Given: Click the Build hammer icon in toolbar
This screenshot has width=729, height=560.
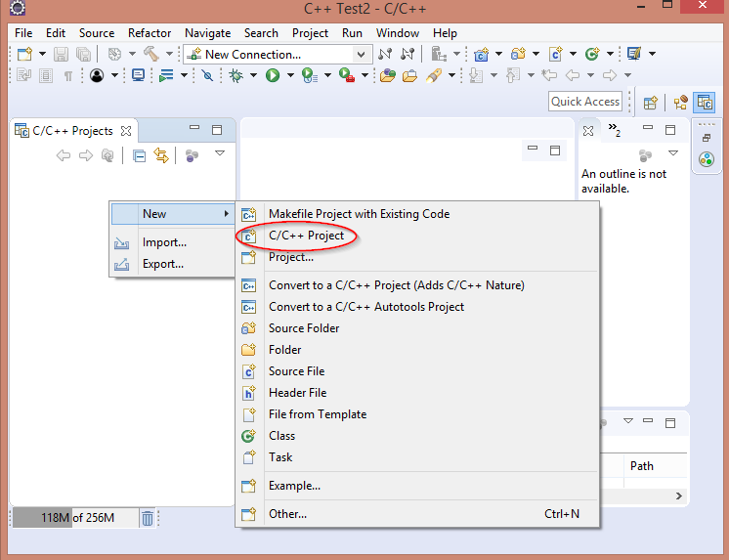Looking at the screenshot, I should pyautogui.click(x=151, y=55).
